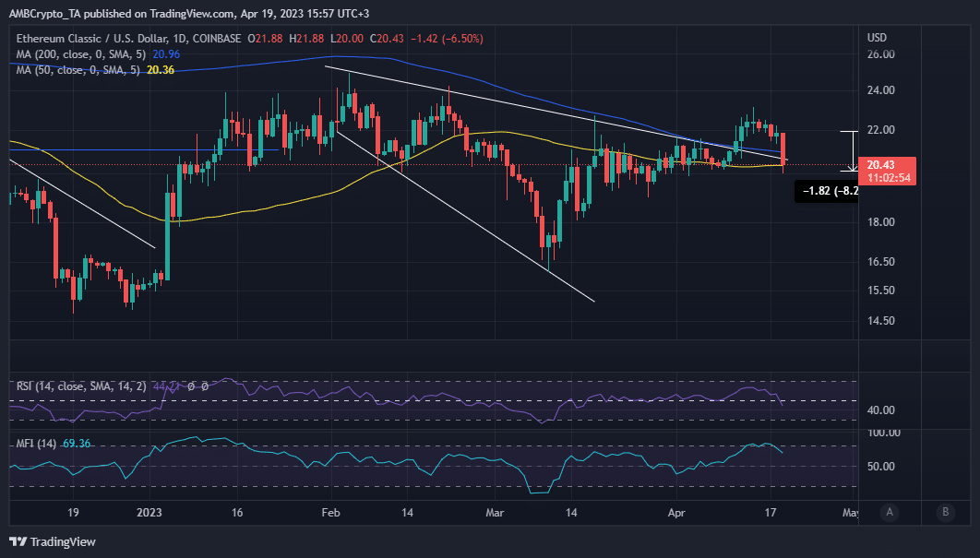The height and width of the screenshot is (558, 980).
Task: Click the Feb marker on the time axis
Action: click(330, 513)
